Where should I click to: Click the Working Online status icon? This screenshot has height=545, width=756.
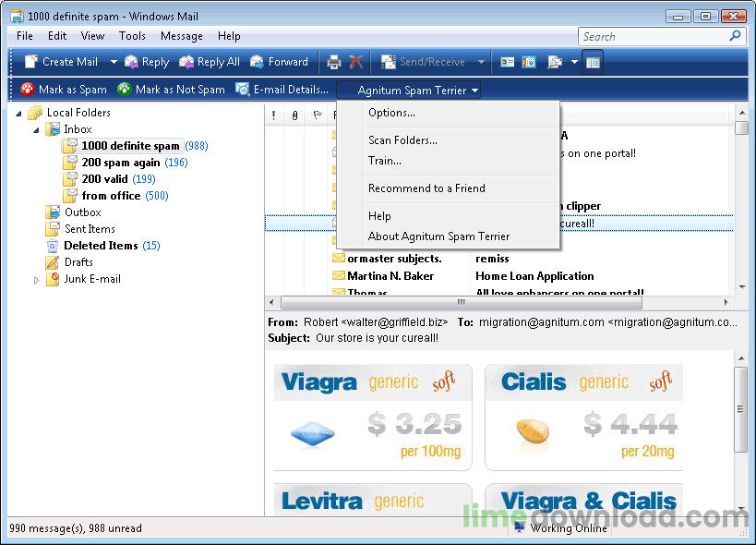[520, 527]
